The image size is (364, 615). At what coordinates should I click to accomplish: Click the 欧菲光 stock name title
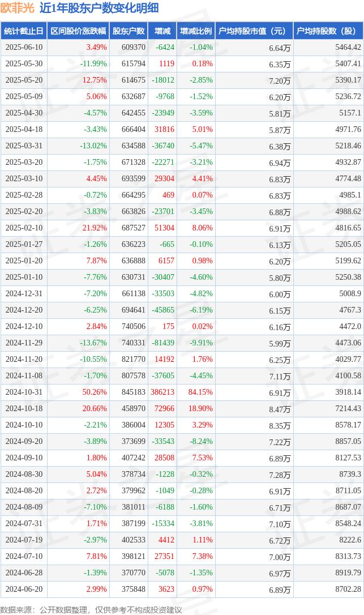point(18,8)
